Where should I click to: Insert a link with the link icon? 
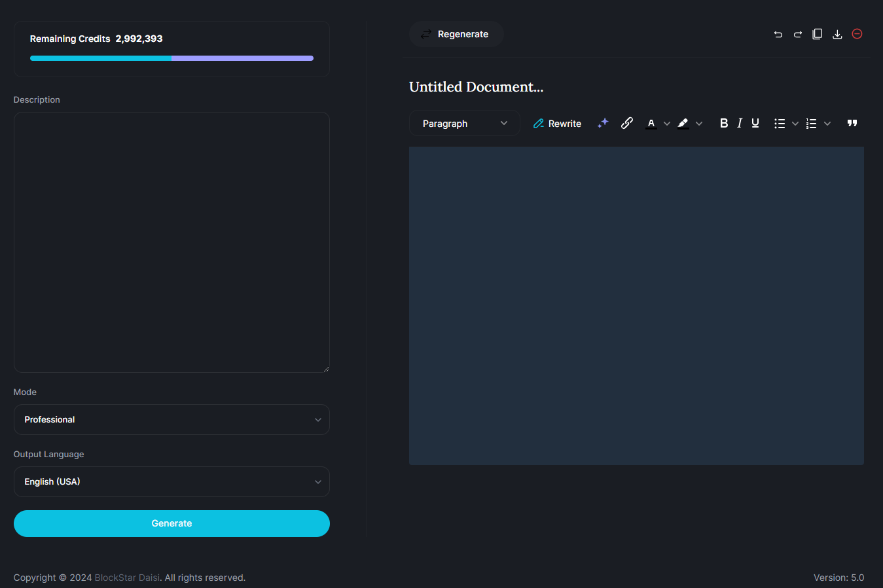click(626, 123)
